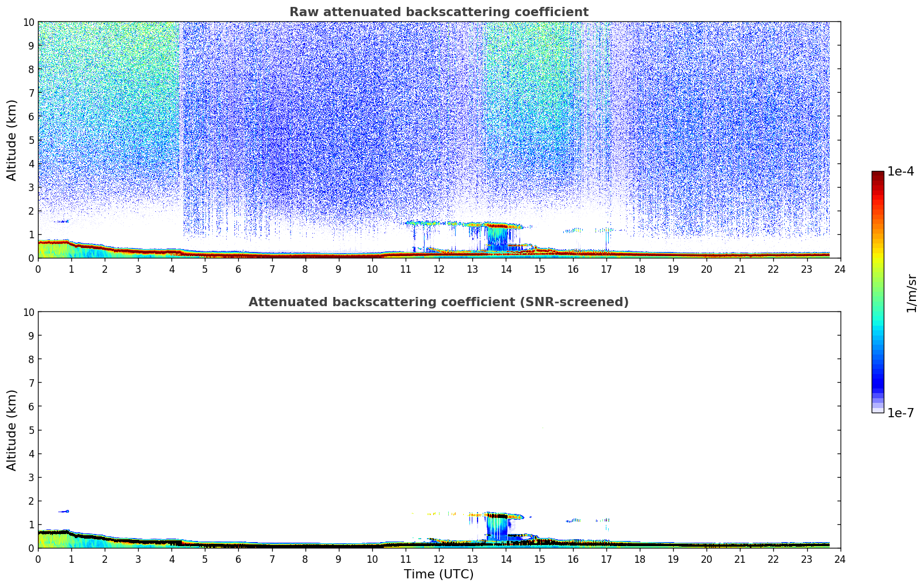
Task: Click the '1e-4' colorbar maximum label
Action: [x=900, y=171]
